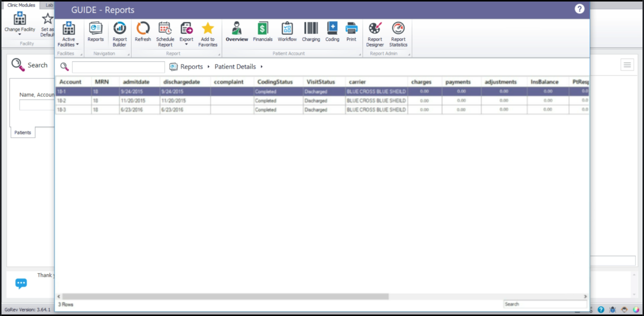Sort by the MRN column header
Image resolution: width=644 pixels, height=316 pixels.
click(105, 82)
